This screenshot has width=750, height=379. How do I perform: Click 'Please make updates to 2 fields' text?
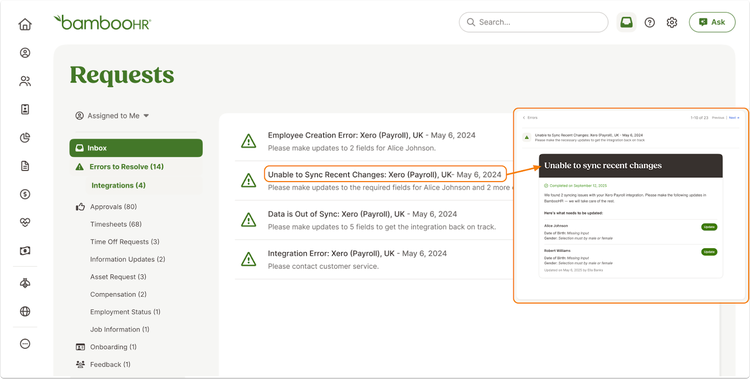click(x=352, y=148)
